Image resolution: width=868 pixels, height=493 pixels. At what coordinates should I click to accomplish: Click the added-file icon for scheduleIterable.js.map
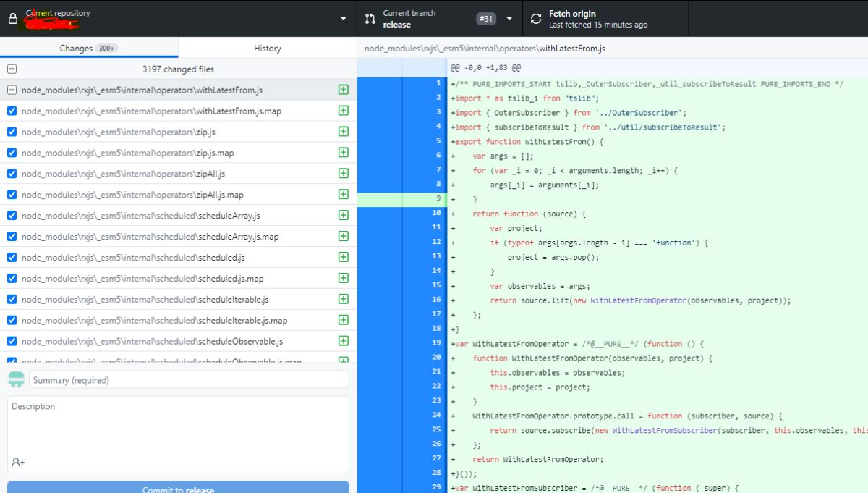point(344,320)
